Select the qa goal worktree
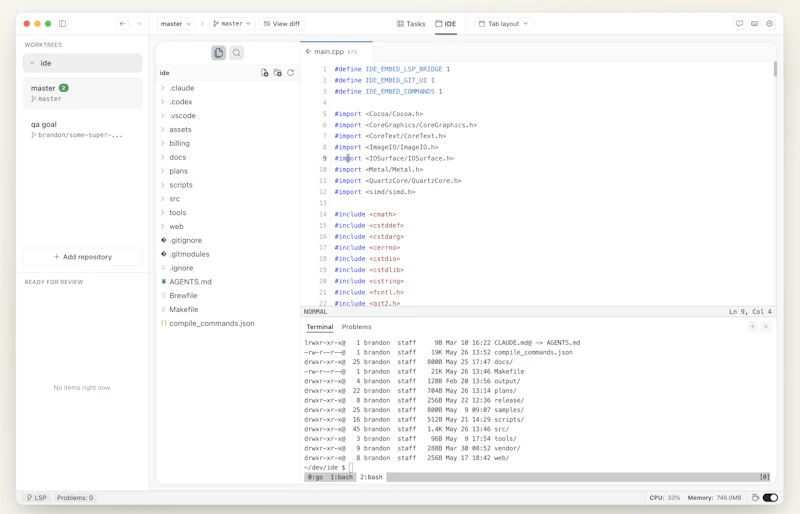This screenshot has height=514, width=800. 83,129
